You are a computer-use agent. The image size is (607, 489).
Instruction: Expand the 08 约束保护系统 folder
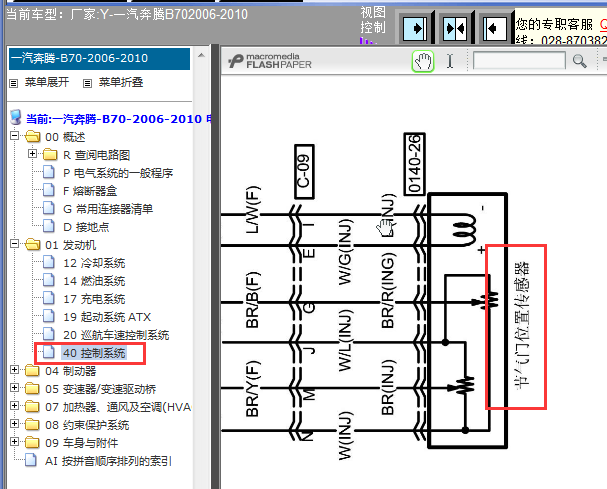[x=14, y=424]
